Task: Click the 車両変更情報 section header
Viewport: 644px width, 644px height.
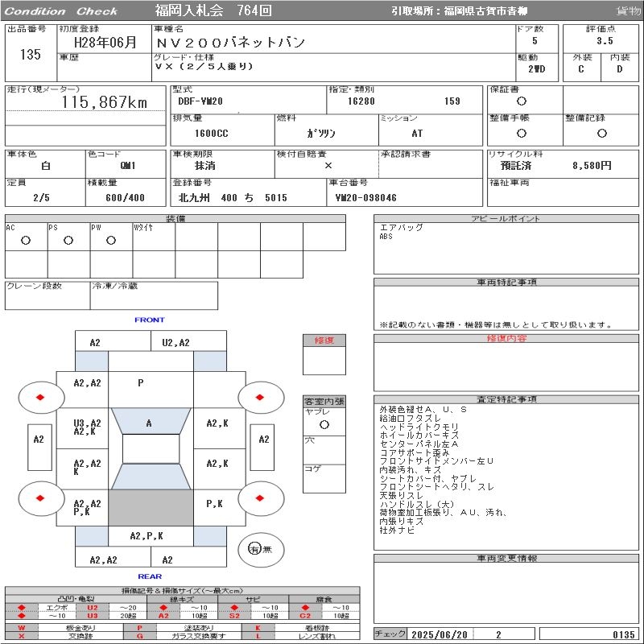Action: pyautogui.click(x=506, y=558)
